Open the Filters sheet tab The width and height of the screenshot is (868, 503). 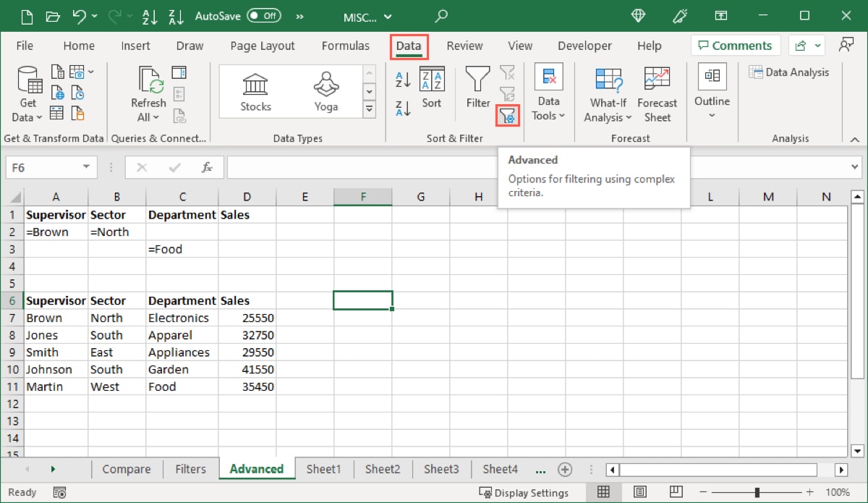tap(190, 469)
